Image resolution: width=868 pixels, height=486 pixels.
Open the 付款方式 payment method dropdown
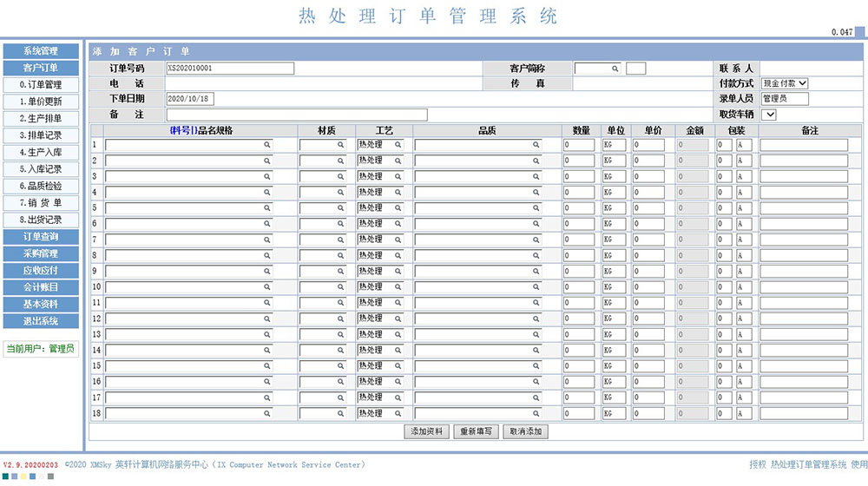pos(785,83)
